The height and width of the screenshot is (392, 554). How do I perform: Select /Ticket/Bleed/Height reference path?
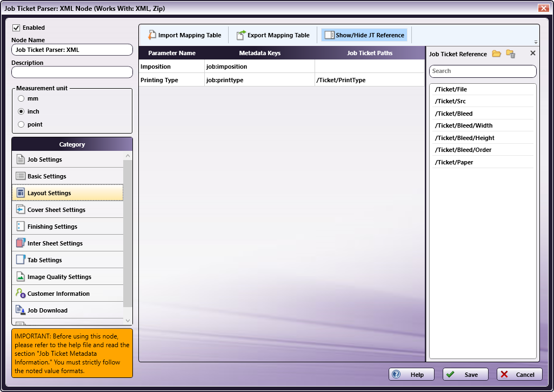pyautogui.click(x=483, y=138)
